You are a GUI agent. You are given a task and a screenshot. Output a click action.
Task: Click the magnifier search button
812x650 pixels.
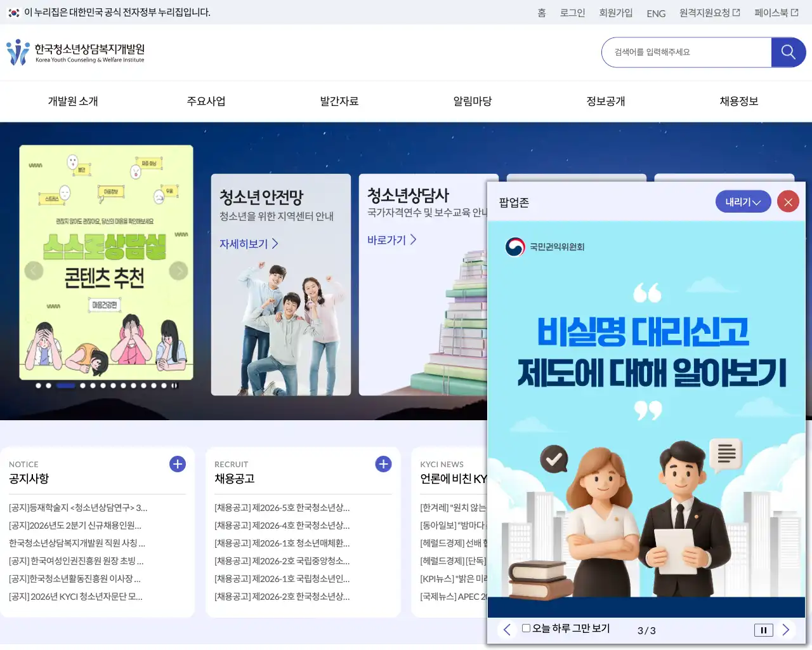click(x=788, y=52)
